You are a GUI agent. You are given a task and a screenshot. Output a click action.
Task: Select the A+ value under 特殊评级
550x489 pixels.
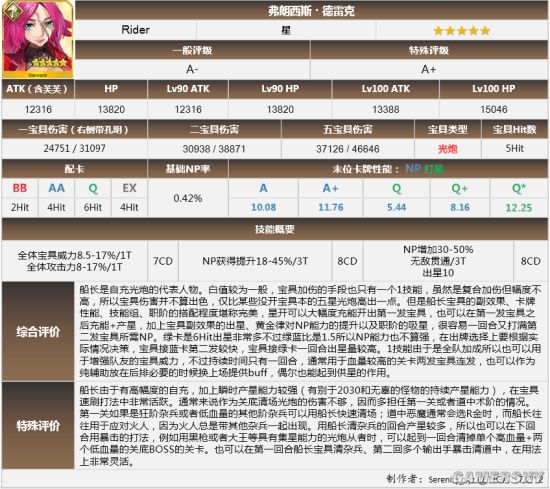(x=429, y=69)
